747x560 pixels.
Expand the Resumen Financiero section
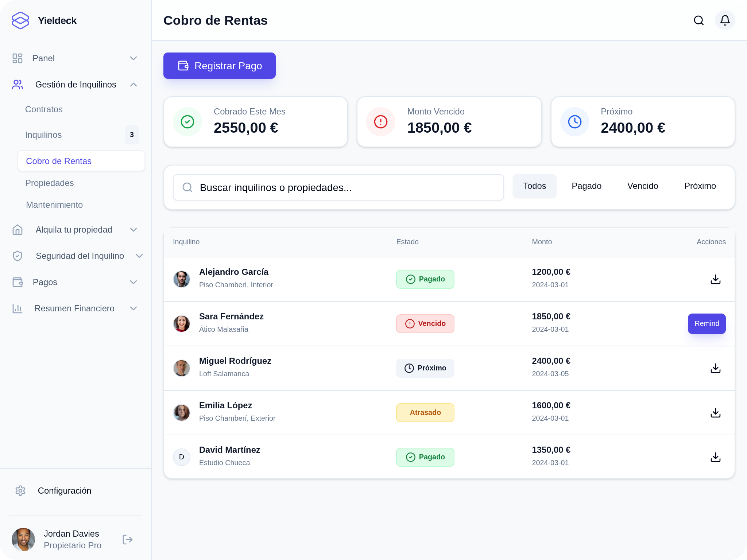point(133,308)
